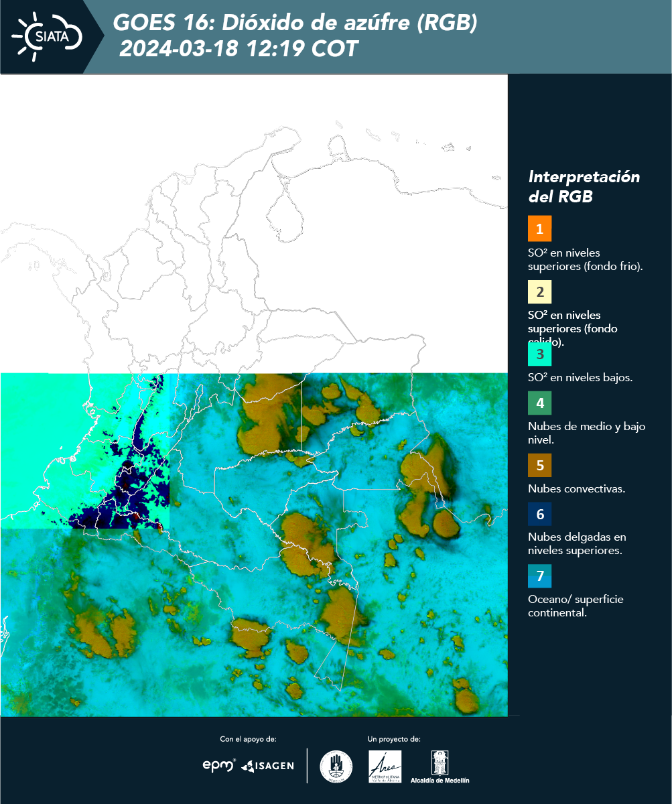
Task: Click the Alcaldía de Medellín logo
Action: coord(440,766)
